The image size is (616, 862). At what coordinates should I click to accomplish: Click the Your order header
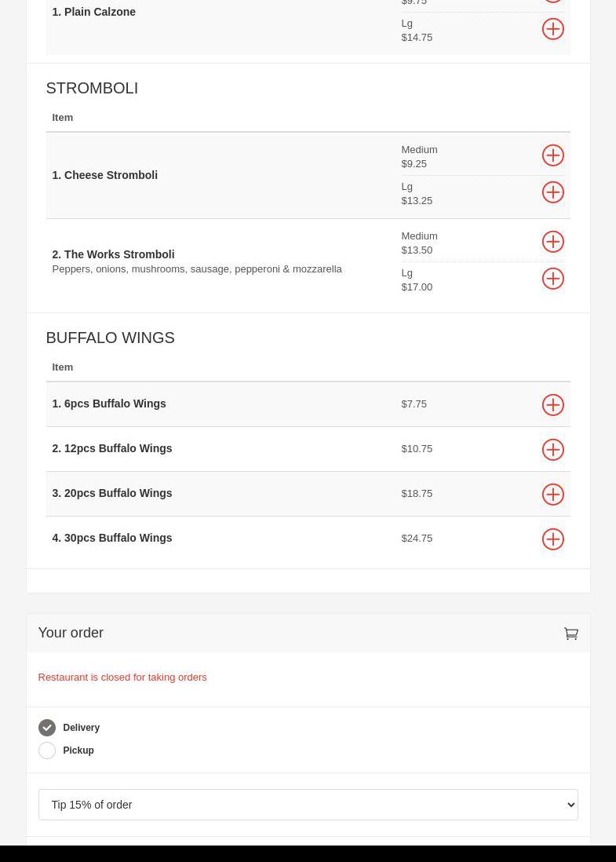pos(71,633)
